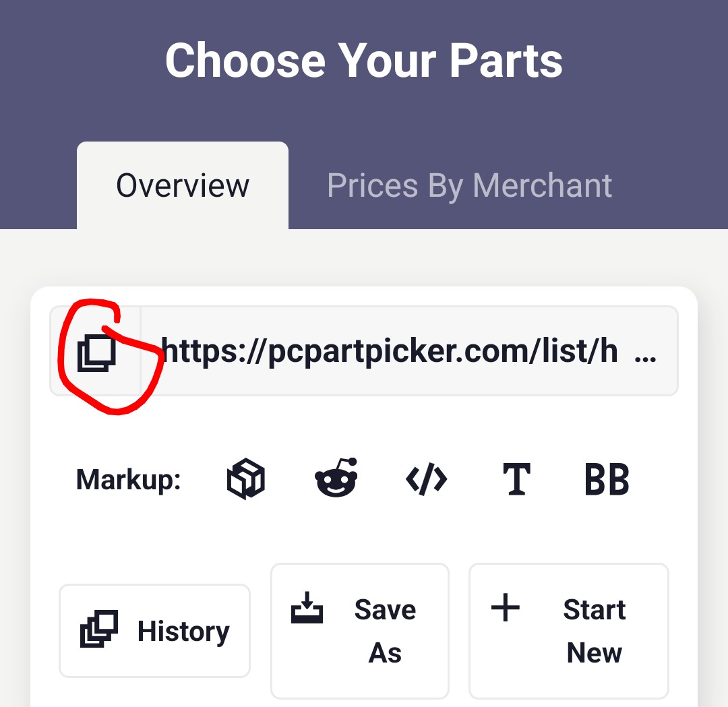Choose the Reddit markup icon

tap(336, 478)
